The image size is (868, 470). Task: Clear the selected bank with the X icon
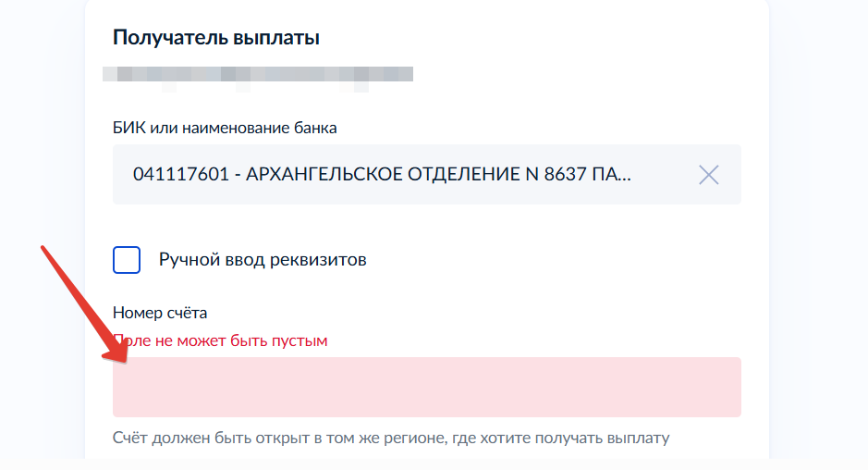click(708, 175)
